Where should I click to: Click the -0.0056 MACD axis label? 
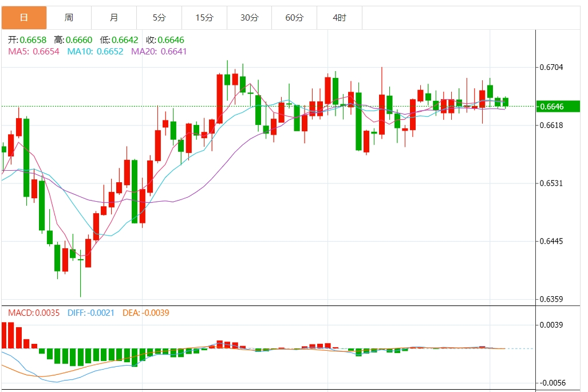(x=553, y=383)
